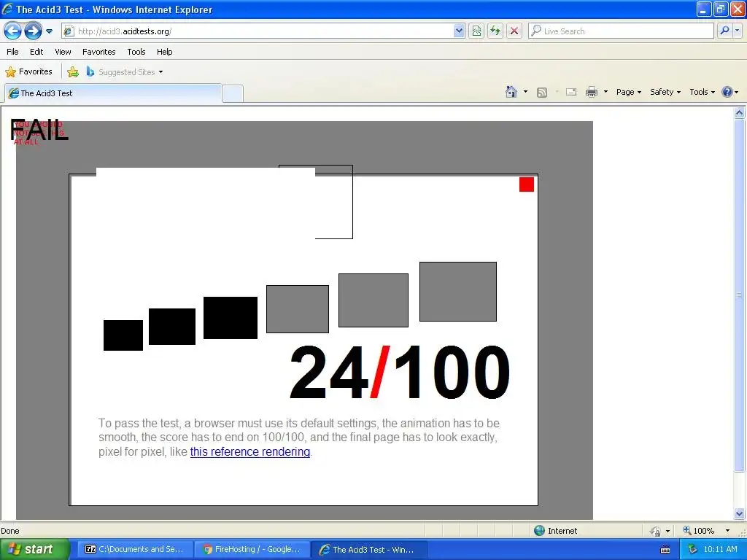Open the Windows start button
The height and width of the screenshot is (560, 747).
coord(34,550)
